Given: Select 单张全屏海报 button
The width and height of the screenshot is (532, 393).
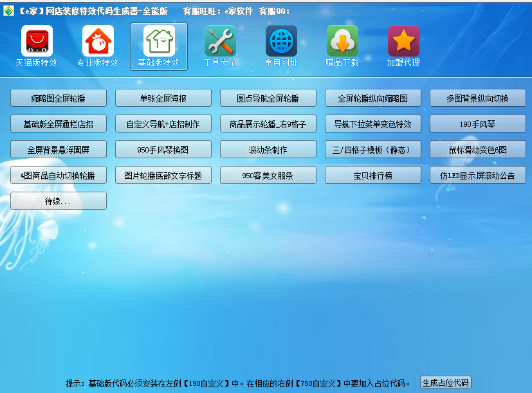Looking at the screenshot, I should point(163,98).
